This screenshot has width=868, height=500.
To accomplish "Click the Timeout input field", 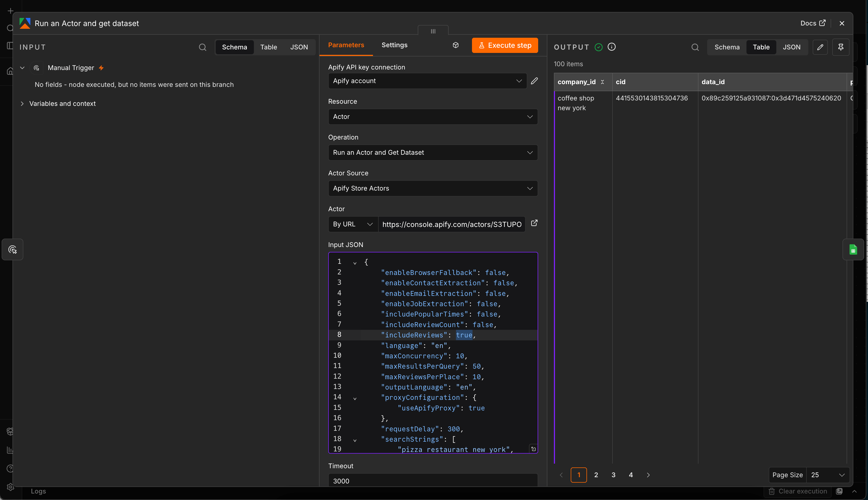I will coord(433,480).
